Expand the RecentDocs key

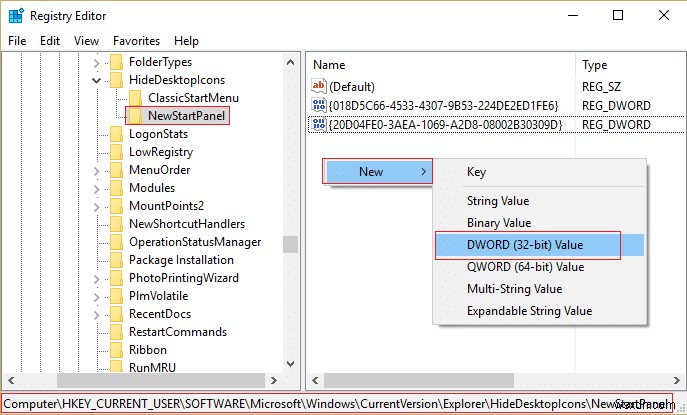click(96, 315)
